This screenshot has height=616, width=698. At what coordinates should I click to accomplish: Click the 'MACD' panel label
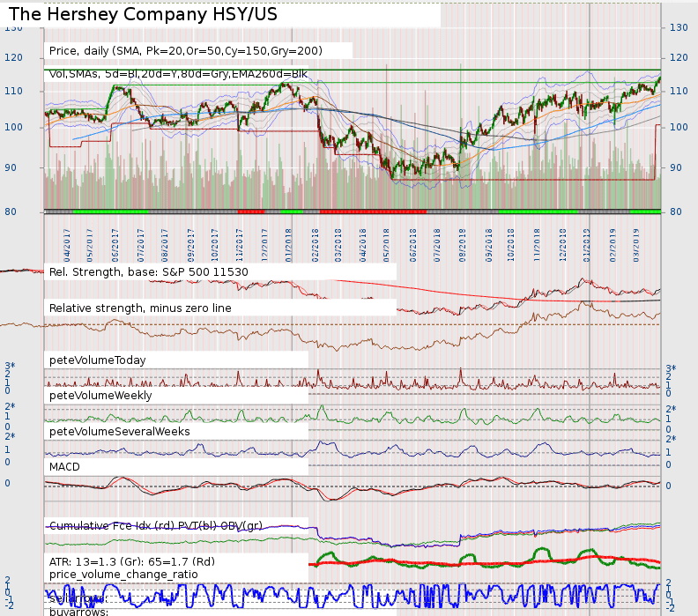[x=64, y=467]
